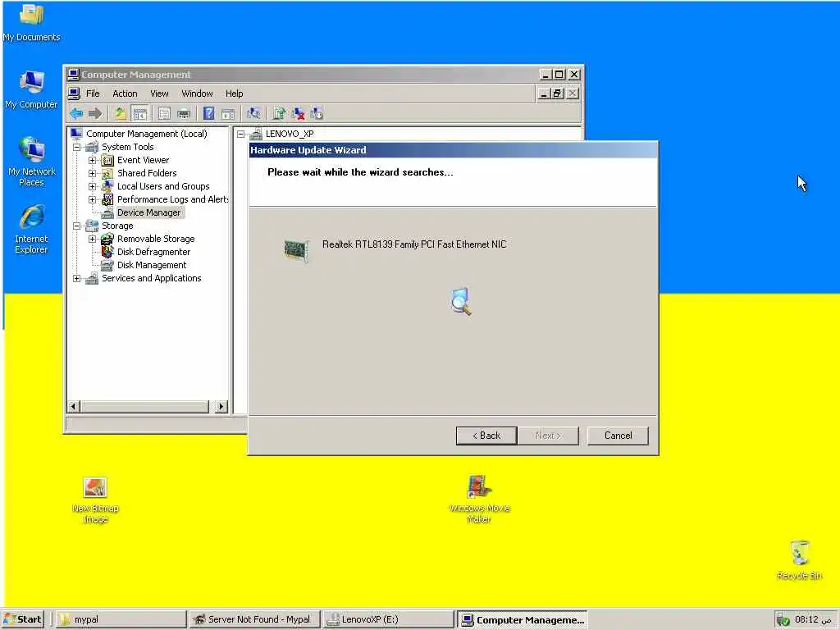840x630 pixels.
Task: Select the Internet Explorer desktop icon
Action: tap(32, 230)
